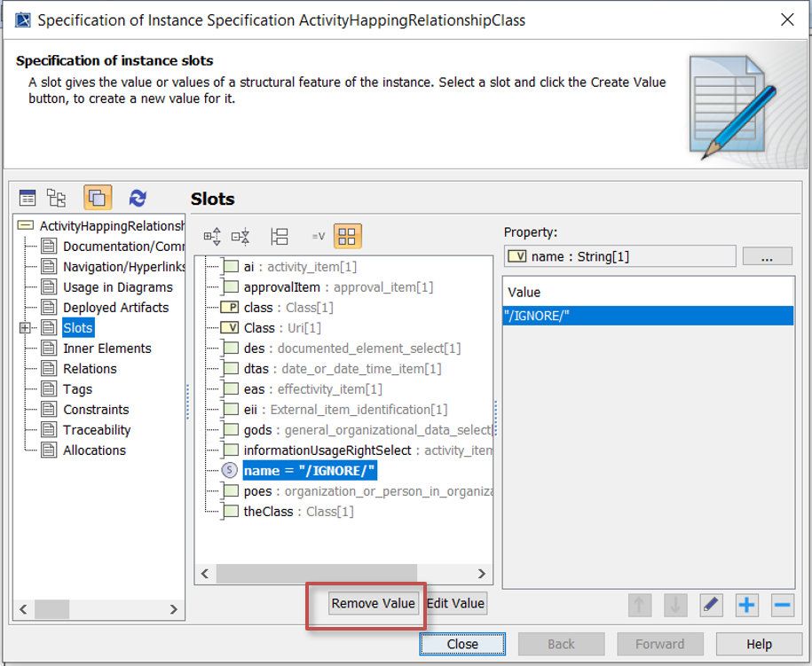Toggle the highlighted grid view button in Slots toolbar
The image size is (812, 666).
(347, 237)
